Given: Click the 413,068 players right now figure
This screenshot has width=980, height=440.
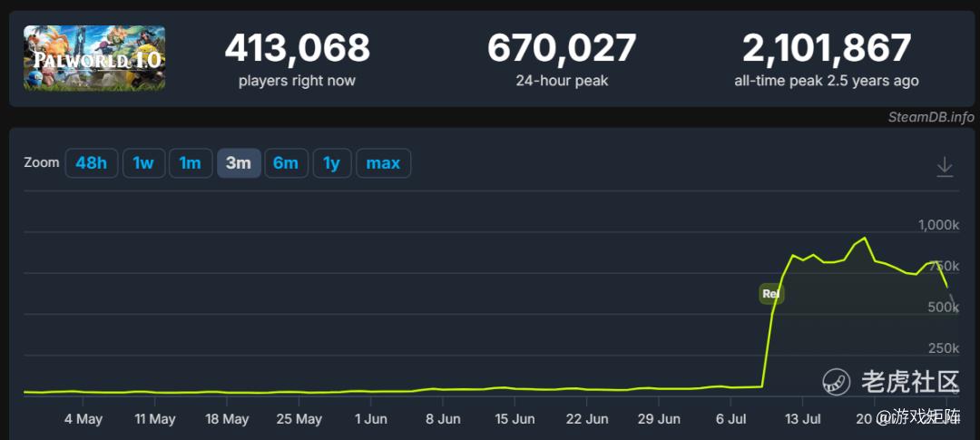Looking at the screenshot, I should point(297,48).
